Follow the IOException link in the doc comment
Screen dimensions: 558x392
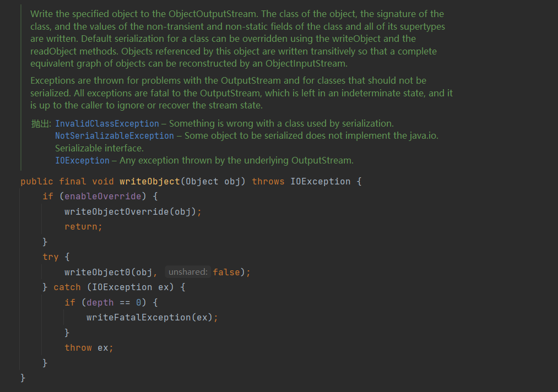82,160
